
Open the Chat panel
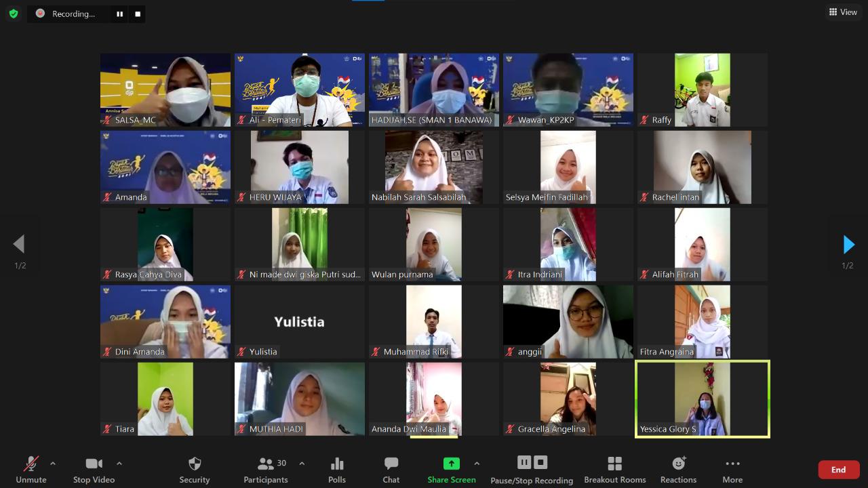click(391, 470)
